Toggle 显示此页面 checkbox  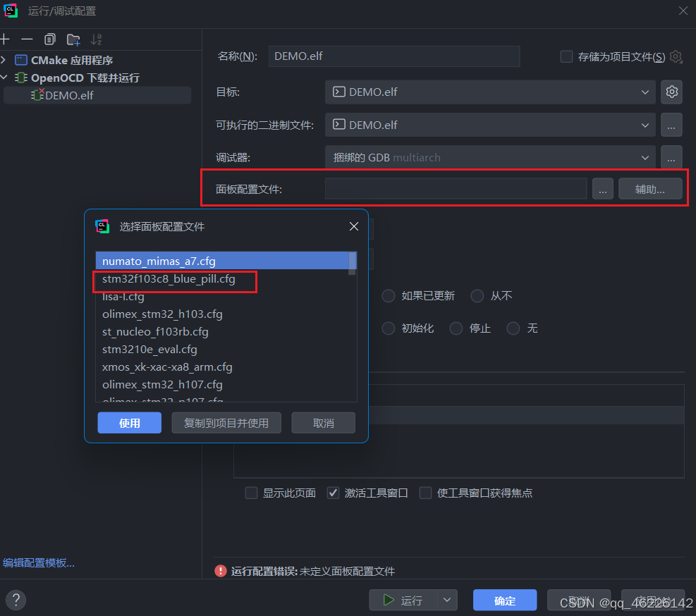[x=251, y=493]
